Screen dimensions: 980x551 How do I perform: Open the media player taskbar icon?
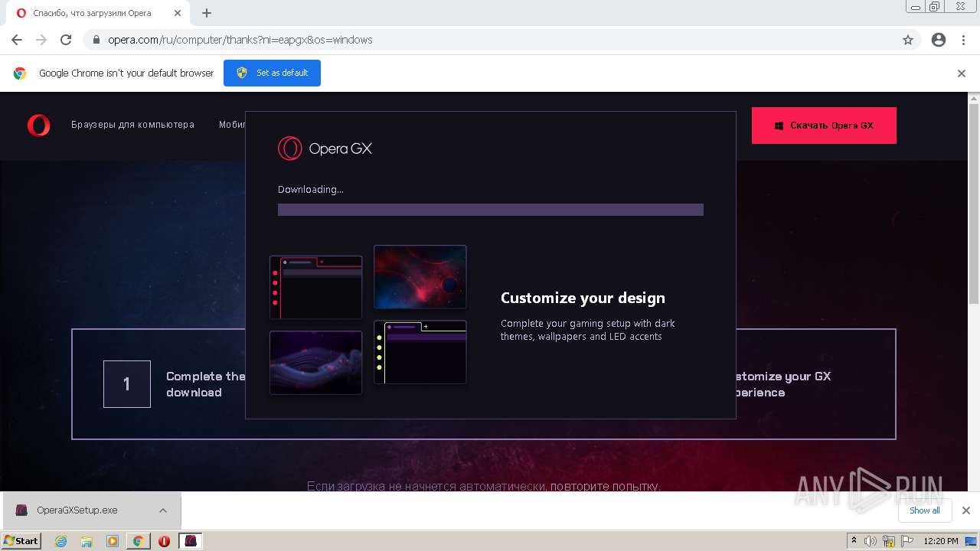(112, 541)
